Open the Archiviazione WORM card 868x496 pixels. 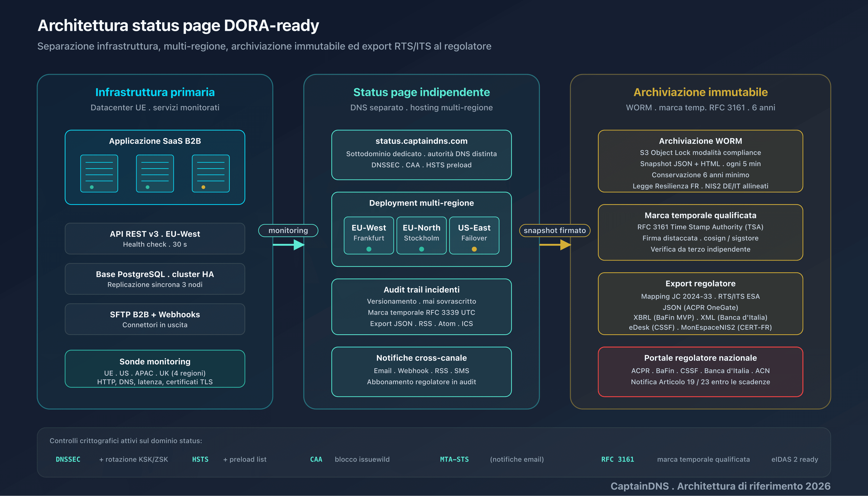point(701,161)
